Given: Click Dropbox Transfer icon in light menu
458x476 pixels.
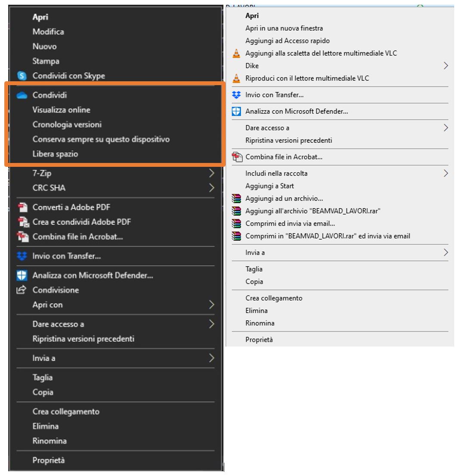Looking at the screenshot, I should click(236, 95).
